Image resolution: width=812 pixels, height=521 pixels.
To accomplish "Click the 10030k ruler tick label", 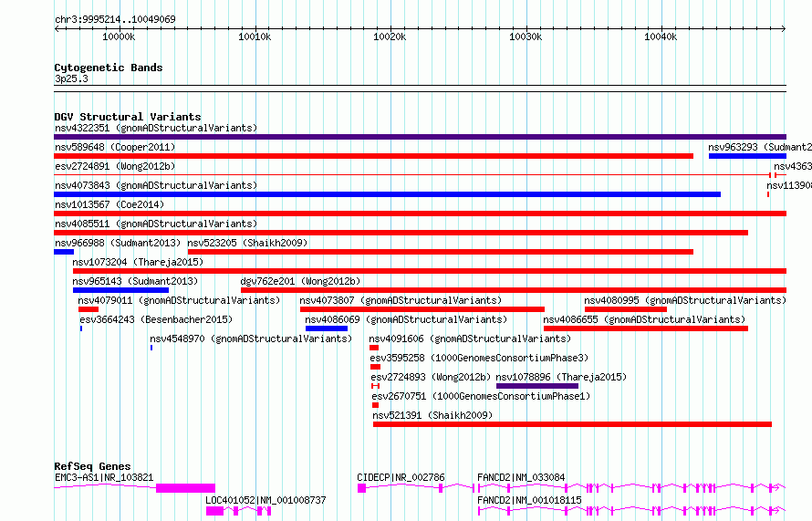I will tap(526, 36).
